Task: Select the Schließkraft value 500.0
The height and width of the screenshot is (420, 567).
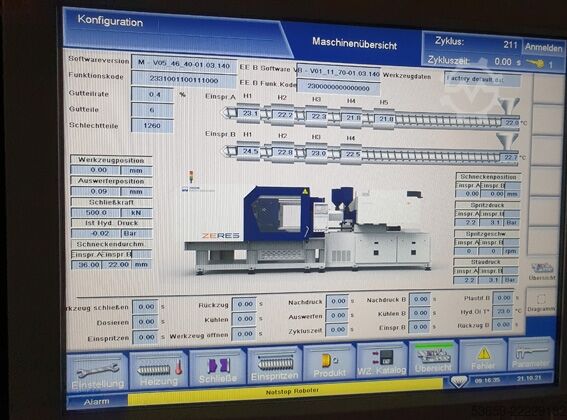Action: (x=96, y=212)
